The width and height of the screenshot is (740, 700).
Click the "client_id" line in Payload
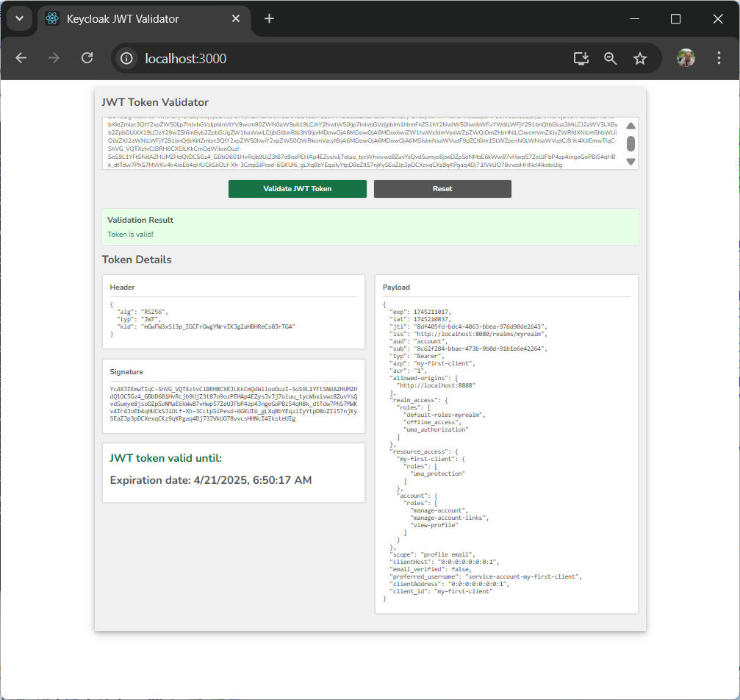(x=441, y=591)
